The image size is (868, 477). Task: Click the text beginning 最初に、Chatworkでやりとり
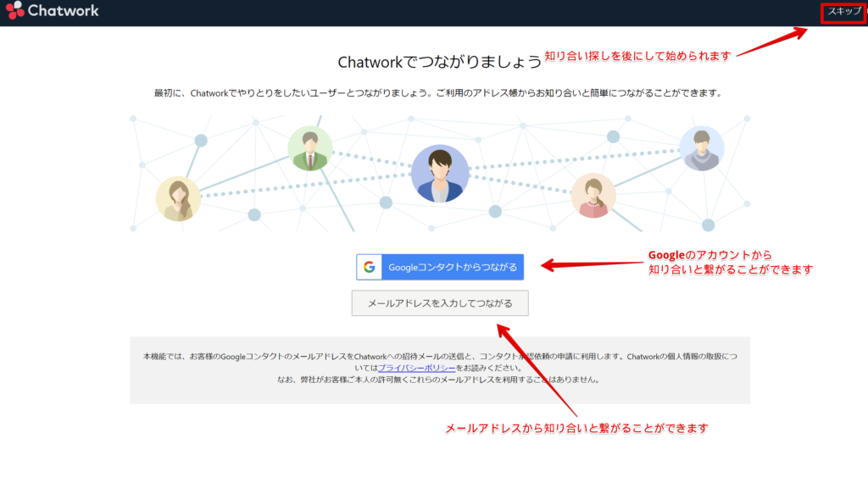pos(440,93)
